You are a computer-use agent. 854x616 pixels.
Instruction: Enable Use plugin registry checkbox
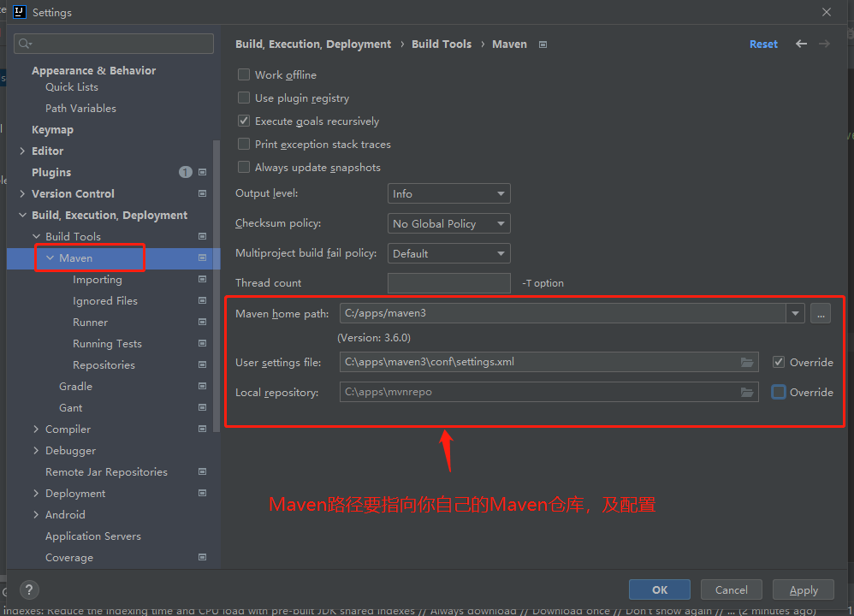[244, 98]
